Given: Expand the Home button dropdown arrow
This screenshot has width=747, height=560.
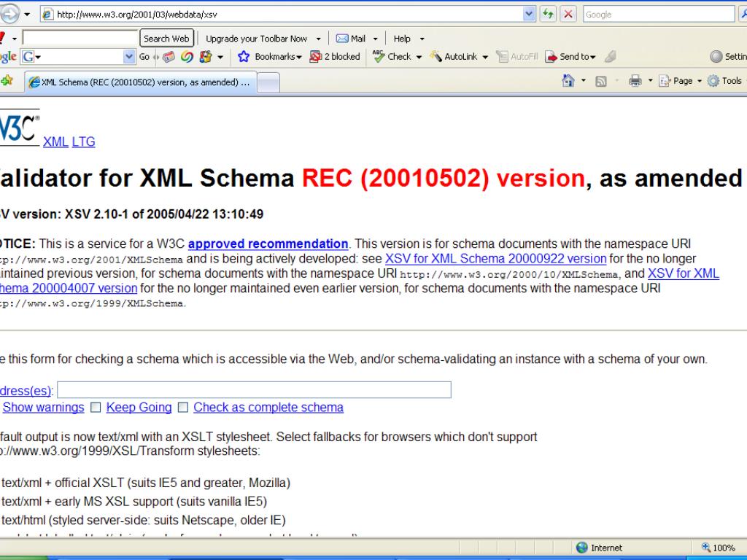Looking at the screenshot, I should click(583, 80).
